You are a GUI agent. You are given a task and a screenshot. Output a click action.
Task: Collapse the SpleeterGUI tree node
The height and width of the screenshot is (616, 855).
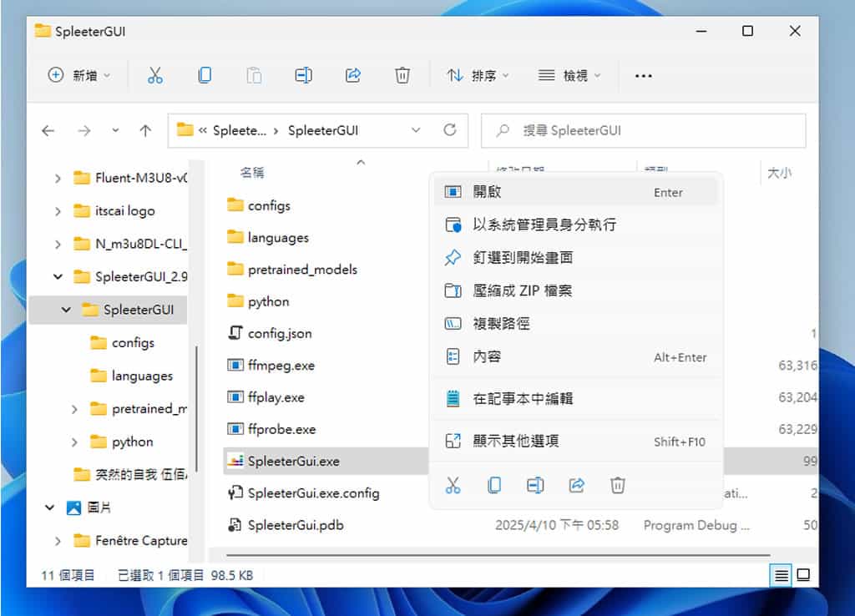point(66,310)
